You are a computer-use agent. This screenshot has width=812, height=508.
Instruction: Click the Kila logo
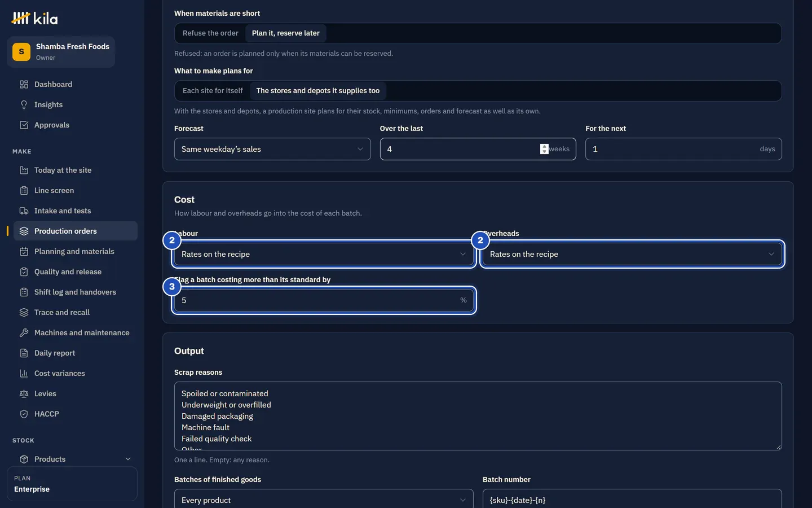coord(34,19)
